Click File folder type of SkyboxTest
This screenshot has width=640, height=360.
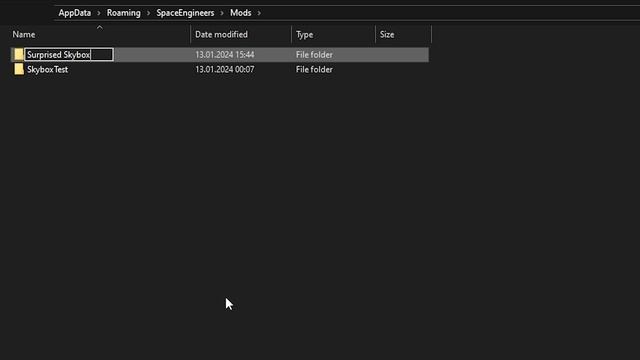(x=314, y=69)
